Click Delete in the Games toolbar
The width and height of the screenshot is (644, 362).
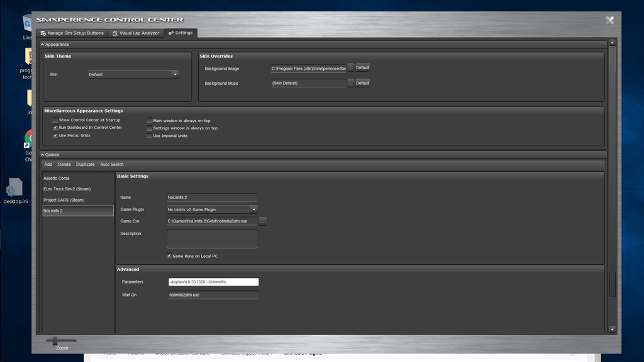click(x=64, y=165)
